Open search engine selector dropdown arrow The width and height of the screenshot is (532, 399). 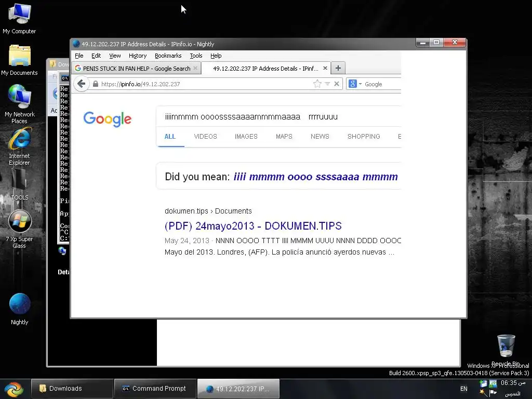point(360,84)
